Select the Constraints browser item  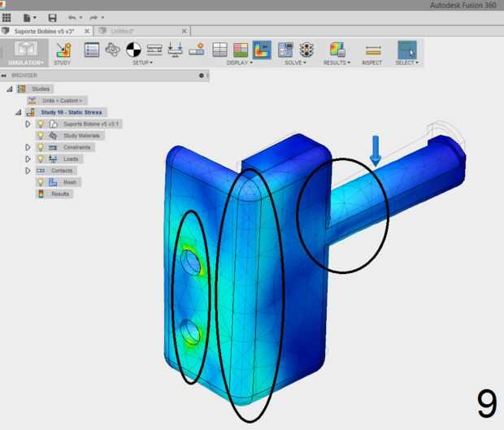77,147
